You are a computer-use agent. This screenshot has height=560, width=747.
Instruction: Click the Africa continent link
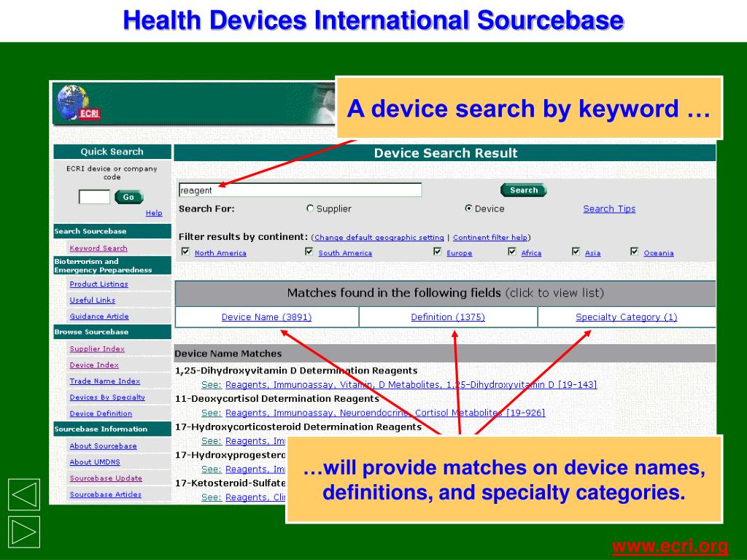click(531, 253)
